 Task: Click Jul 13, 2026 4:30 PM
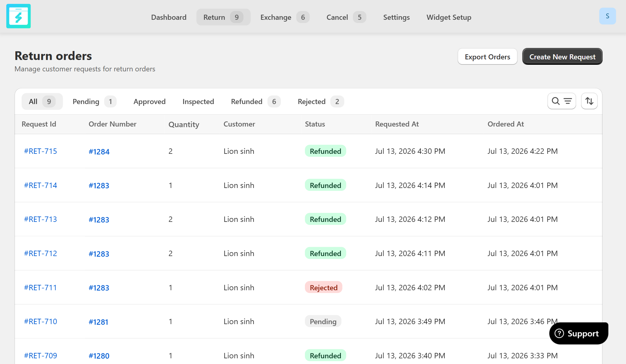coord(410,151)
